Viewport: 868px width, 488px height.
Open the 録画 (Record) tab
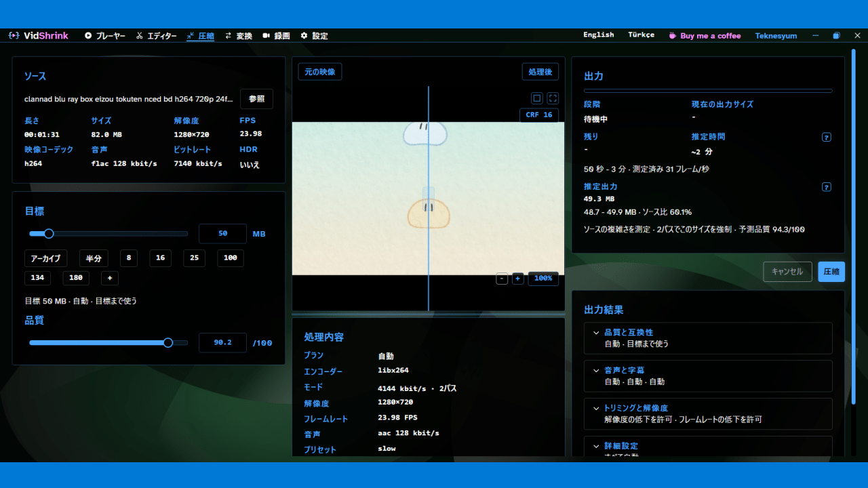click(x=277, y=36)
